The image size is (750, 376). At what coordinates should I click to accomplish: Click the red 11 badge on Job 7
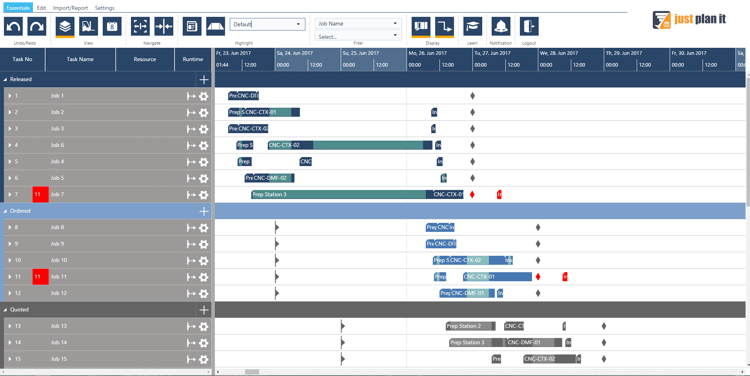click(40, 195)
